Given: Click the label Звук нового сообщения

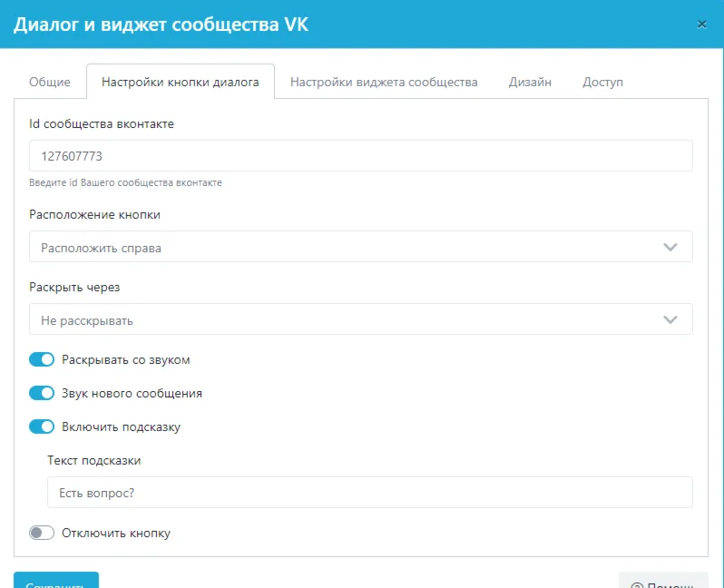Looking at the screenshot, I should [x=132, y=394].
